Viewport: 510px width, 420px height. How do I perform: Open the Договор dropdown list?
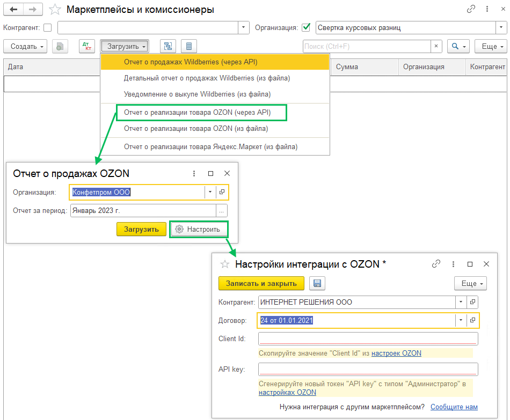point(461,320)
